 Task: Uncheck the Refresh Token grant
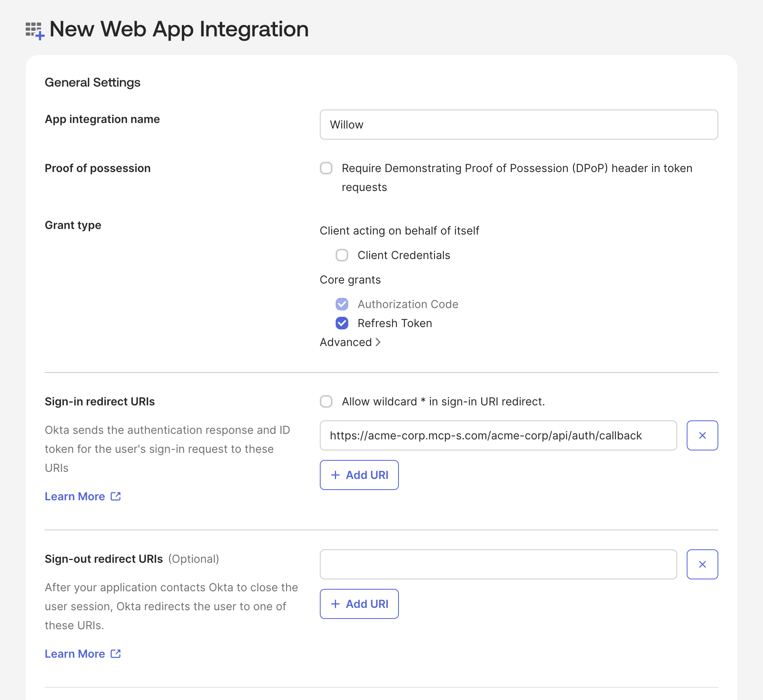tap(342, 323)
